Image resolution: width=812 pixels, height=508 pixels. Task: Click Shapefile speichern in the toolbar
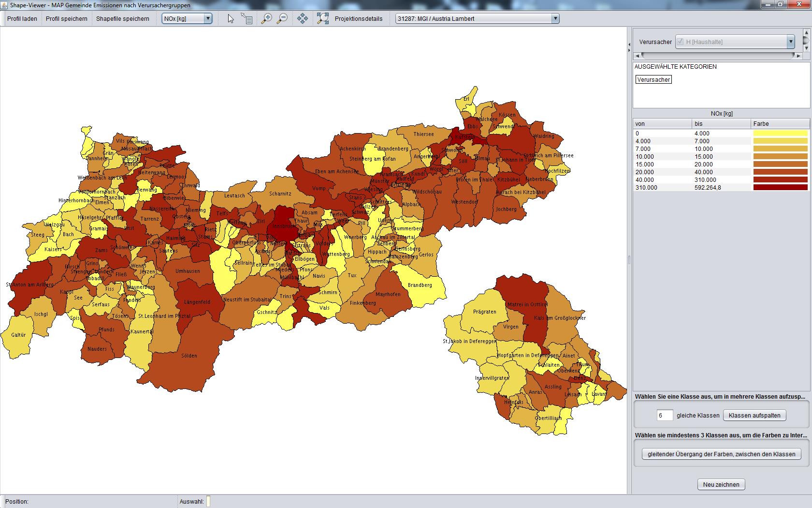click(x=123, y=19)
